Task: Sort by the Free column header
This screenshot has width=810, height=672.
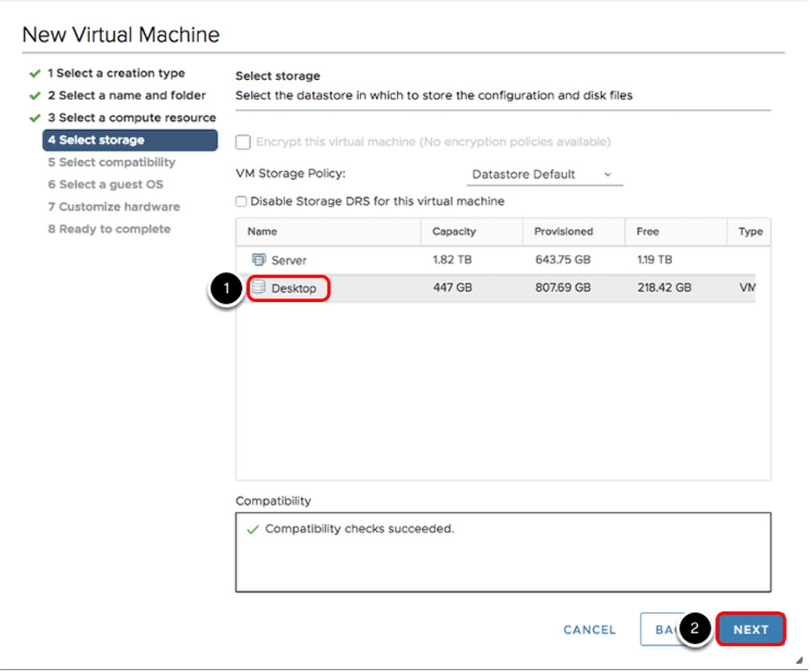Action: pyautogui.click(x=648, y=231)
